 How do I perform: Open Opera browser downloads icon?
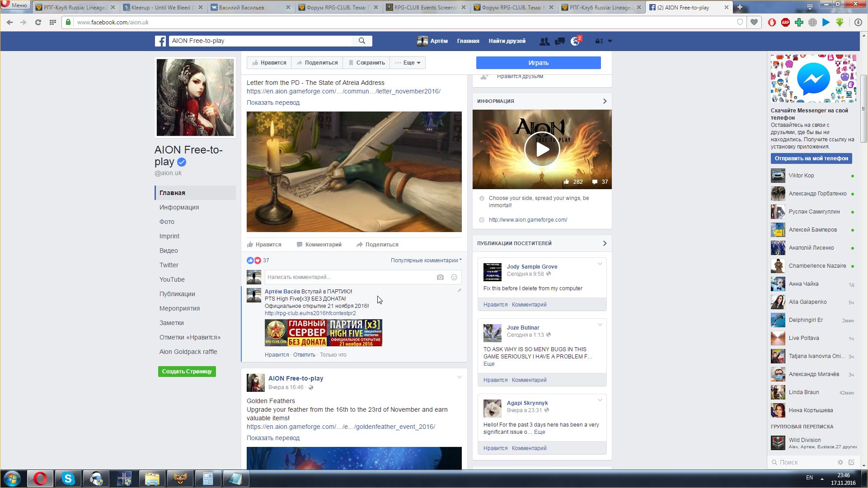tap(858, 22)
